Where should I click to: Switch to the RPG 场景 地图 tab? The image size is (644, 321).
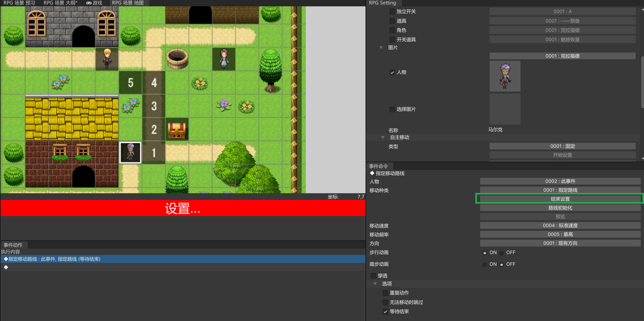[x=128, y=3]
